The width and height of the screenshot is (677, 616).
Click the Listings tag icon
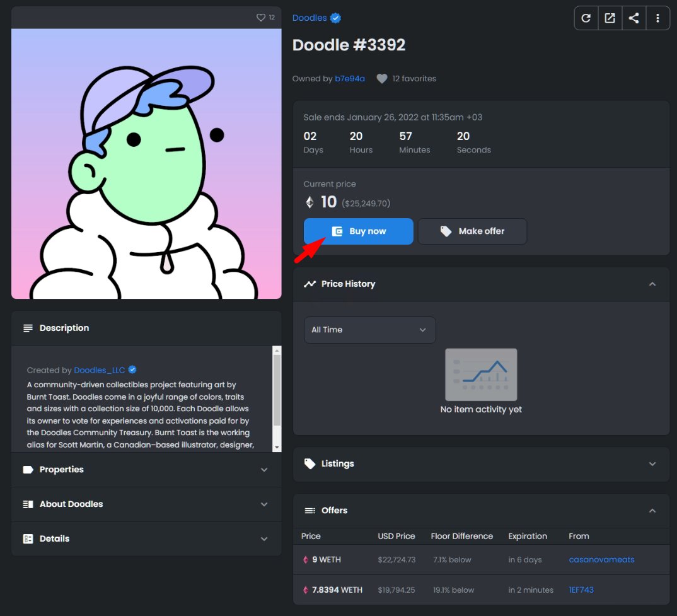click(x=310, y=463)
